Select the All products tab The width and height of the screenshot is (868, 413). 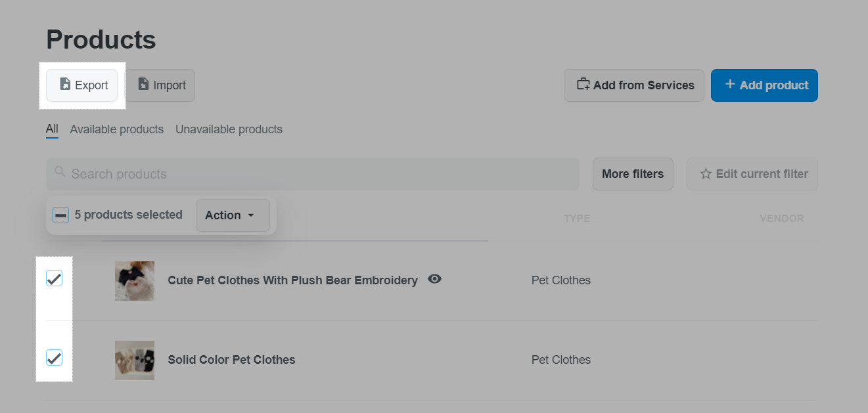(x=52, y=129)
